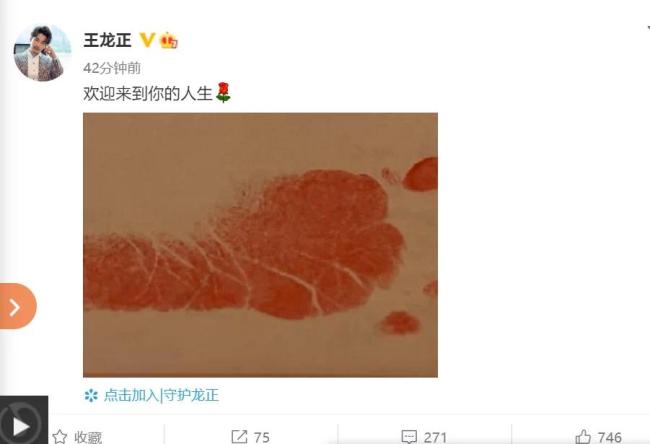Open 王龙正's profile avatar picture
Screen dimensions: 650x444
42,52
